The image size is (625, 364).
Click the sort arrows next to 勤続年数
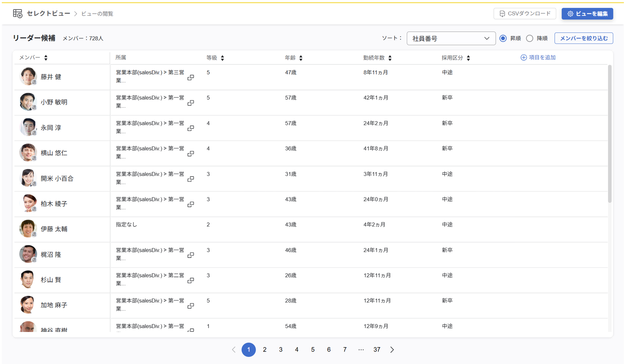point(390,58)
